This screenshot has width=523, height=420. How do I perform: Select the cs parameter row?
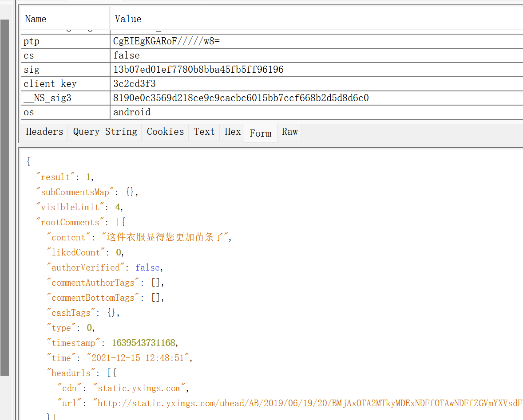pos(29,55)
